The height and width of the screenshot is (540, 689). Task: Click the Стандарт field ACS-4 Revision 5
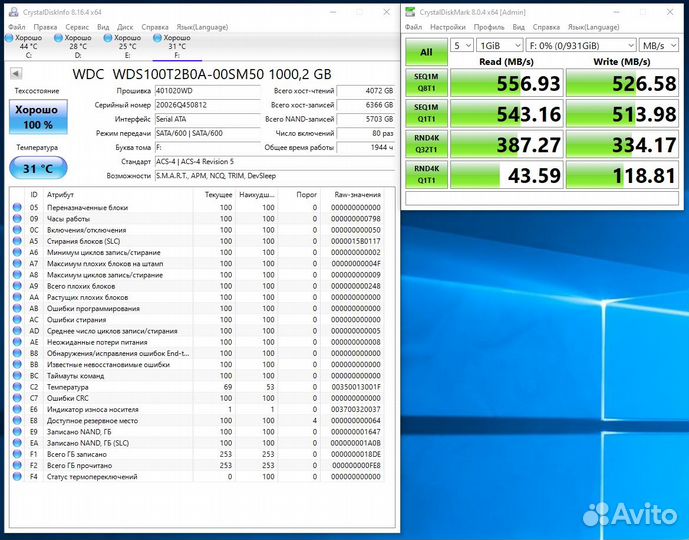click(x=275, y=162)
